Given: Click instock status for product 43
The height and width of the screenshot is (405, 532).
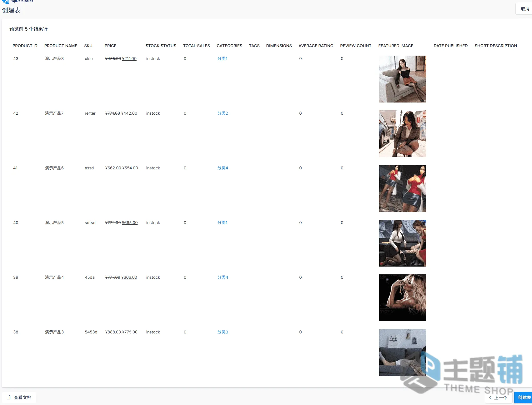Looking at the screenshot, I should pos(153,58).
